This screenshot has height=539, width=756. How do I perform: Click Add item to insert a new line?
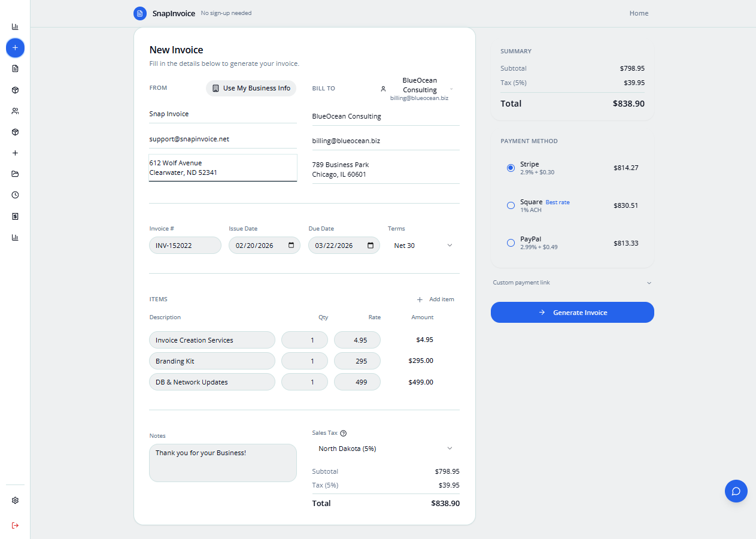click(x=435, y=299)
